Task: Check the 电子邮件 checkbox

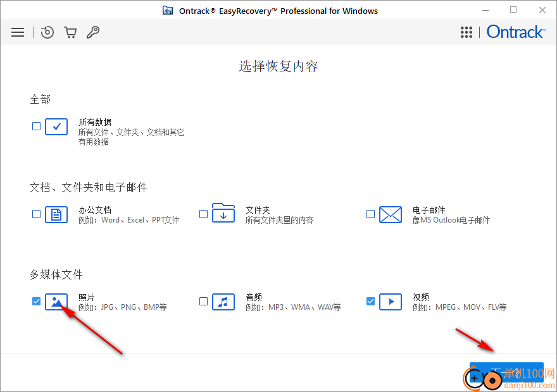Action: pos(370,214)
